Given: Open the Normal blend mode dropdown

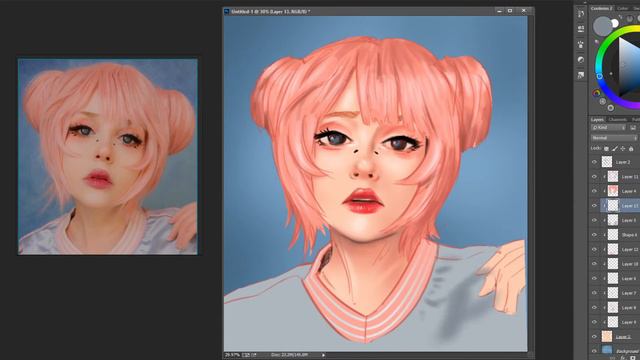Looking at the screenshot, I should click(614, 138).
